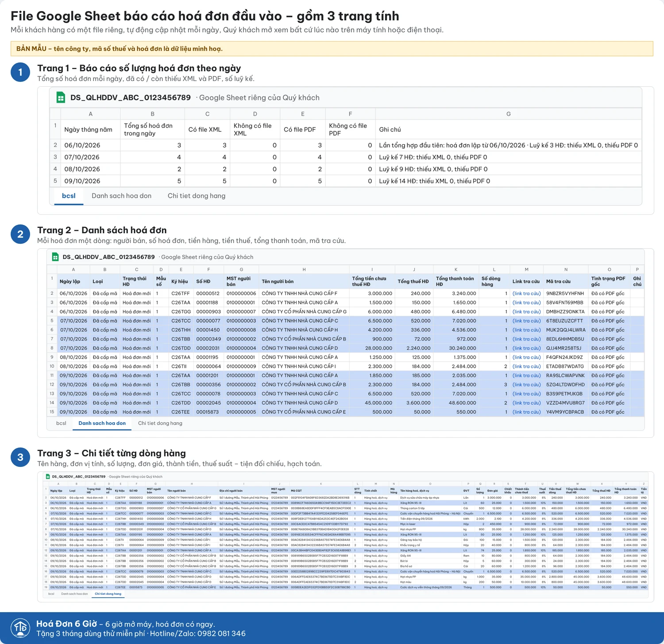
Task: Open the Chi tiet dong hang tab in the Trang 2 sheet
Action: (x=160, y=423)
